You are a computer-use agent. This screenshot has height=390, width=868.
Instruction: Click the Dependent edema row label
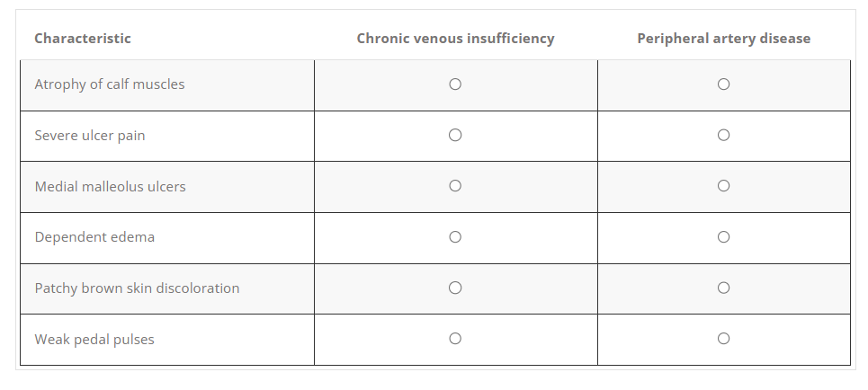click(x=94, y=238)
